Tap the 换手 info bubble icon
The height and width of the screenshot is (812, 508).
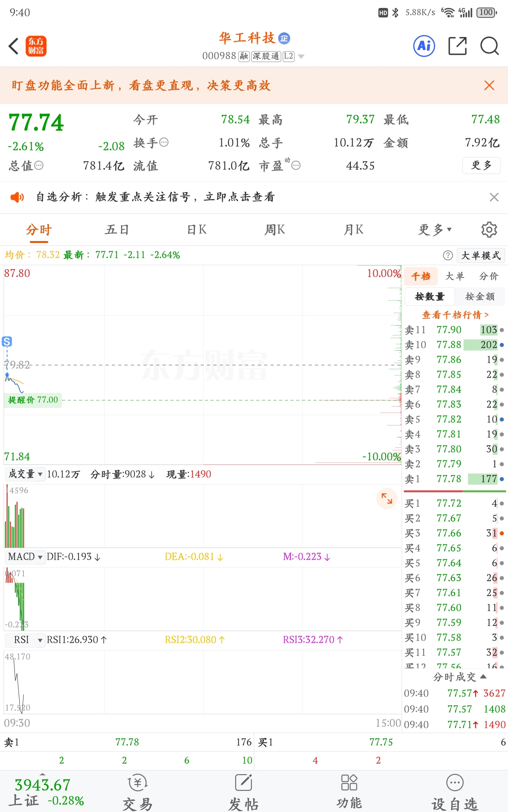(164, 142)
